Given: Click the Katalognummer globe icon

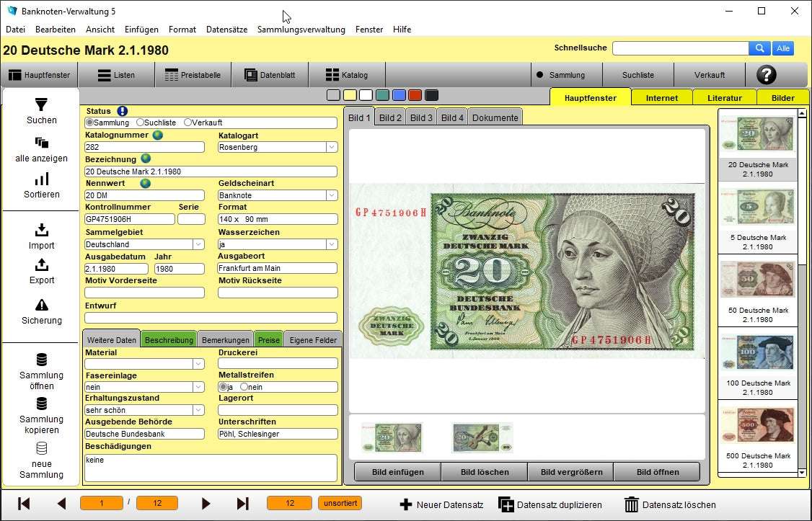Looking at the screenshot, I should pyautogui.click(x=157, y=135).
